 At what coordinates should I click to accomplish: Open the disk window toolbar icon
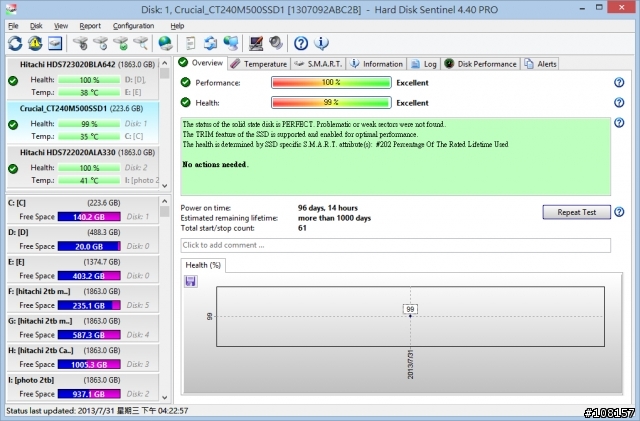(55, 43)
